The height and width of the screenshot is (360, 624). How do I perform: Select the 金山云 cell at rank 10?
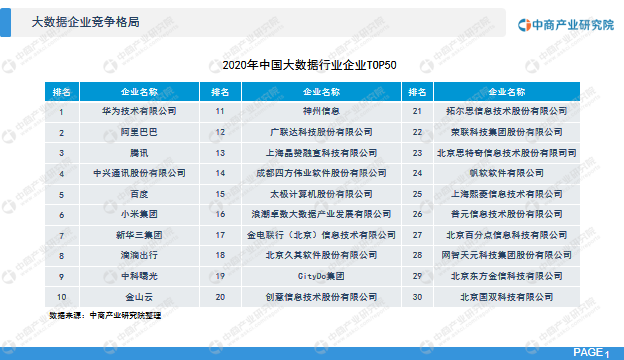[139, 297]
